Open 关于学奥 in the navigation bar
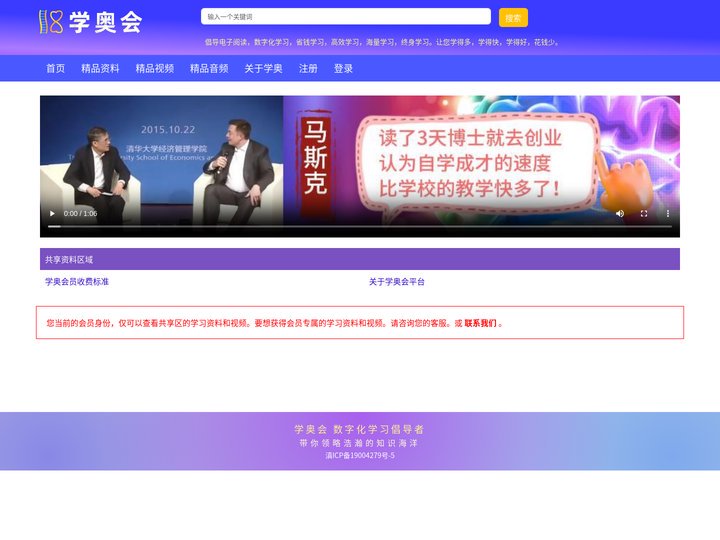Image resolution: width=720 pixels, height=540 pixels. click(264, 68)
